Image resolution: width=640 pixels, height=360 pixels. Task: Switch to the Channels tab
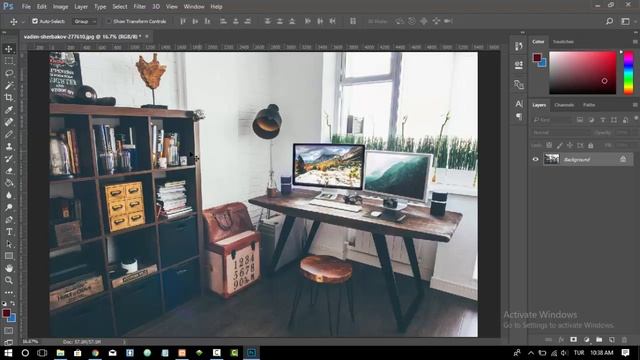coord(564,105)
